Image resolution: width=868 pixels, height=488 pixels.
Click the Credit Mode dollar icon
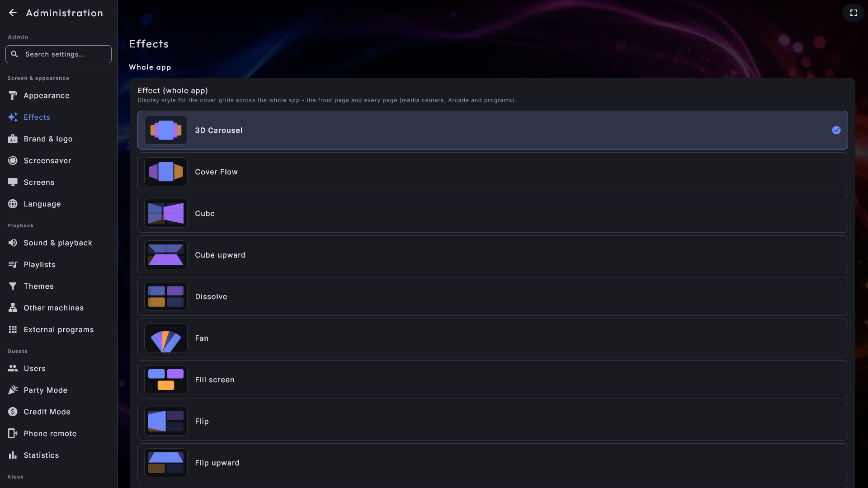(13, 412)
